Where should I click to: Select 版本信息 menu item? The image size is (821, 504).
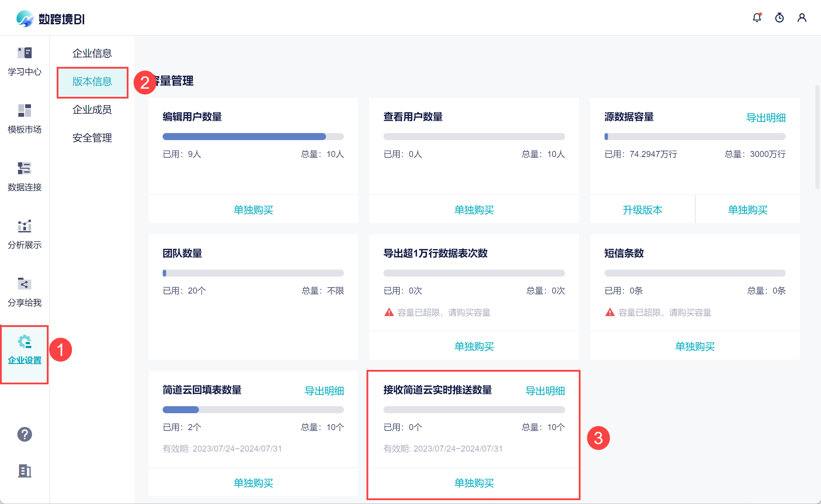pyautogui.click(x=92, y=82)
